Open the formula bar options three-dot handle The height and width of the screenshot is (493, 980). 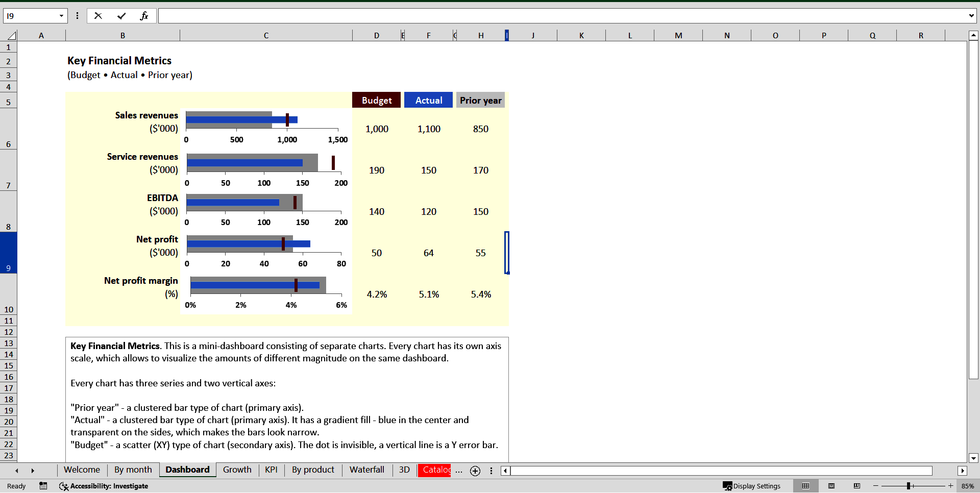(x=77, y=16)
